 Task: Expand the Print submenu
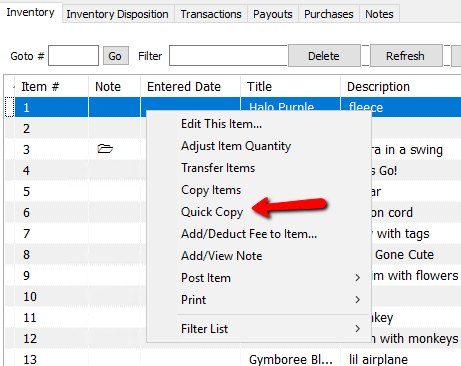point(259,300)
